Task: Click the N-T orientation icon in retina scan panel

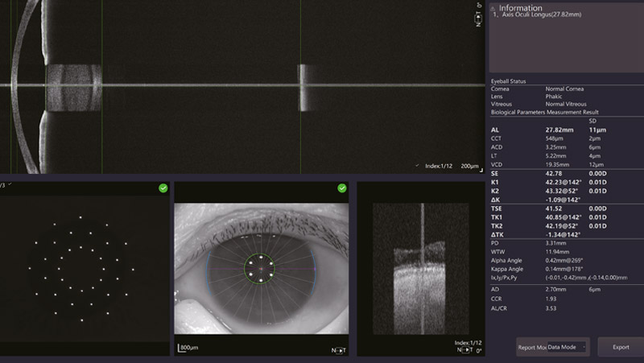Action: 465,350
